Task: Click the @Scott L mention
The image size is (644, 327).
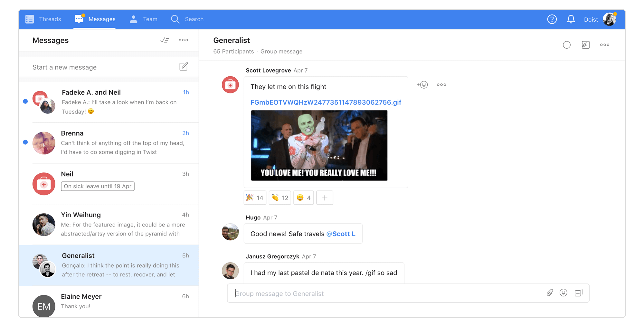Action: pos(341,234)
